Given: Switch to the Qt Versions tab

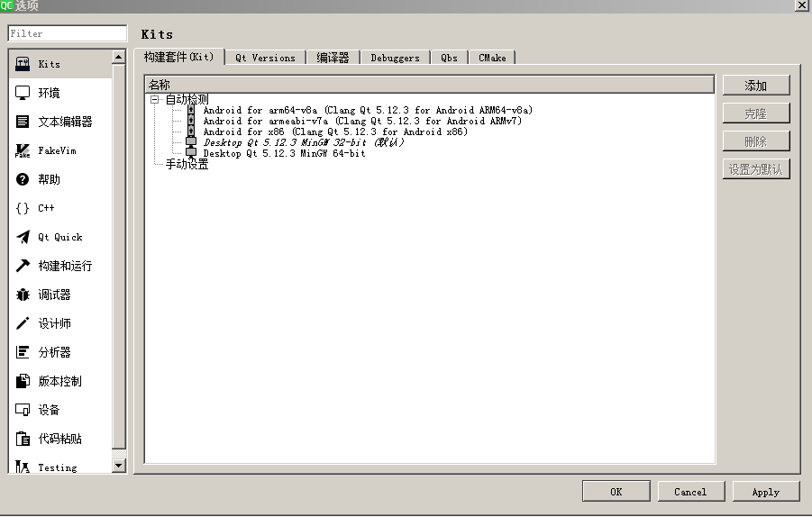Looking at the screenshot, I should point(265,58).
